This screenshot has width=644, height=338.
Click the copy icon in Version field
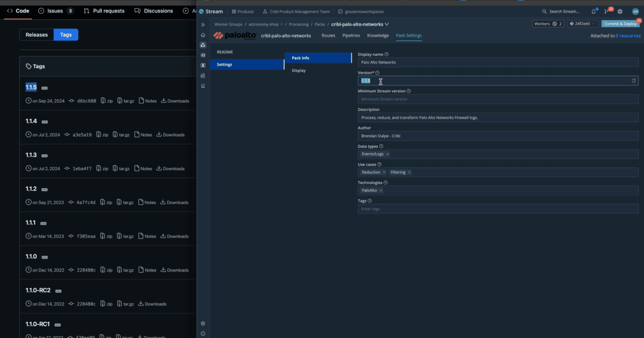tap(633, 81)
